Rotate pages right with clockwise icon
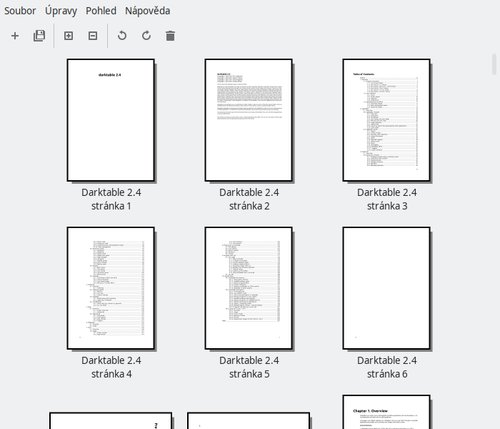The width and height of the screenshot is (500, 429). [146, 35]
